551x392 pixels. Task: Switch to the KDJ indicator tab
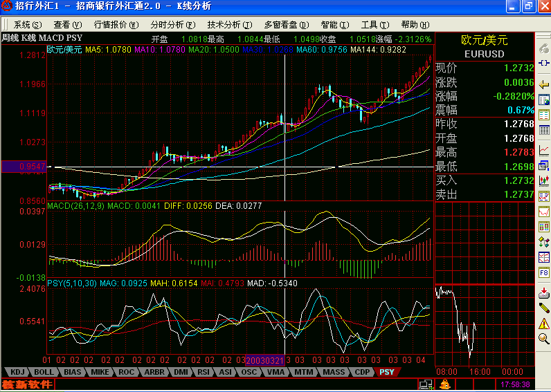click(17, 372)
